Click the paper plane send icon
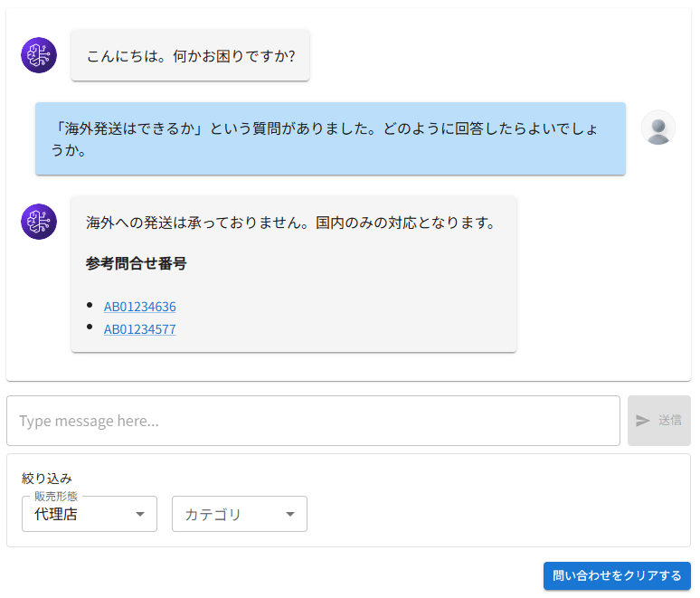Screen dimensions: 700x598 [x=643, y=421]
